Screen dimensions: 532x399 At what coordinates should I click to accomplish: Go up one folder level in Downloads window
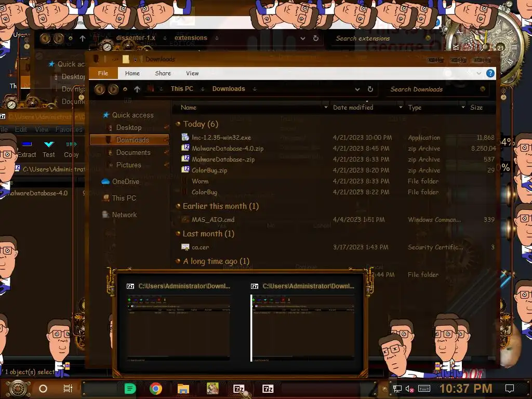[137, 89]
